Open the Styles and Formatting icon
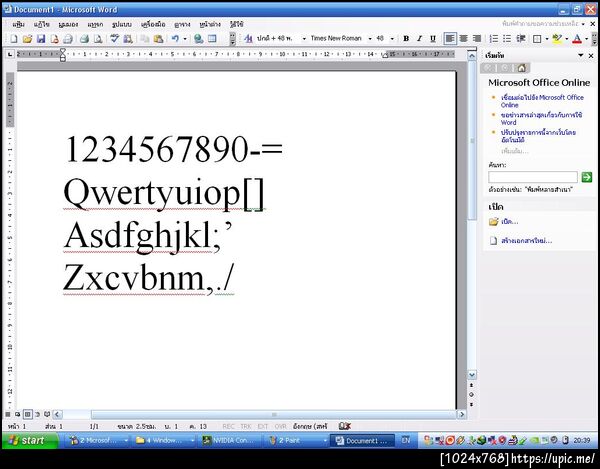The height and width of the screenshot is (469, 600). tap(248, 39)
